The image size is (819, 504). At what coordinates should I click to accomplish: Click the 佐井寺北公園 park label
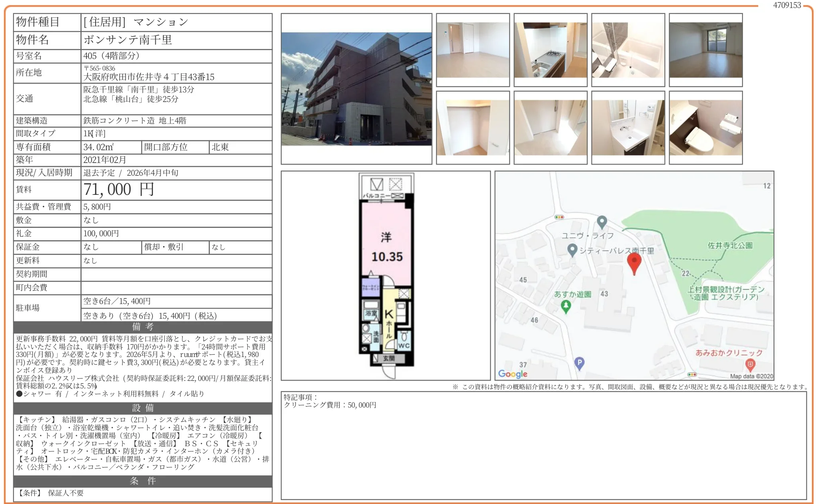tap(730, 245)
